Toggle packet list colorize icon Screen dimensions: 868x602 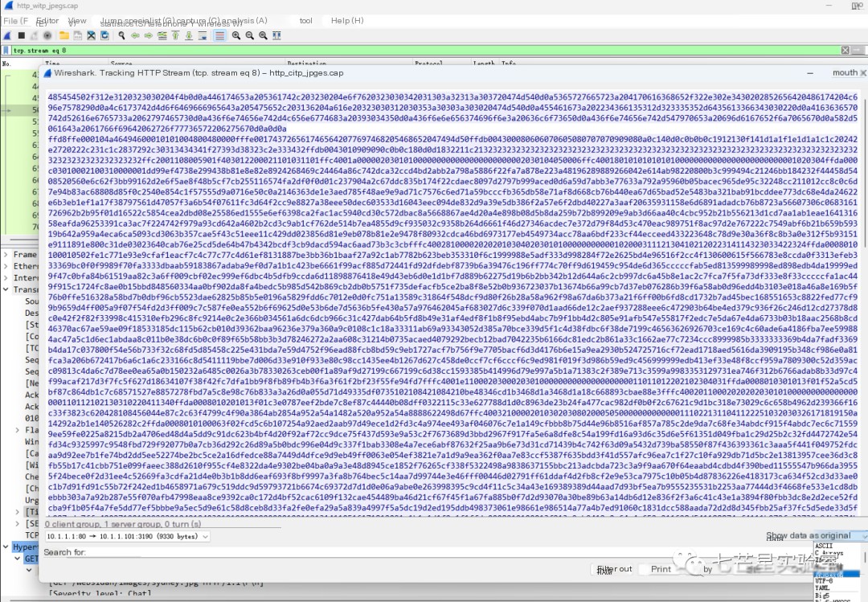[x=219, y=35]
